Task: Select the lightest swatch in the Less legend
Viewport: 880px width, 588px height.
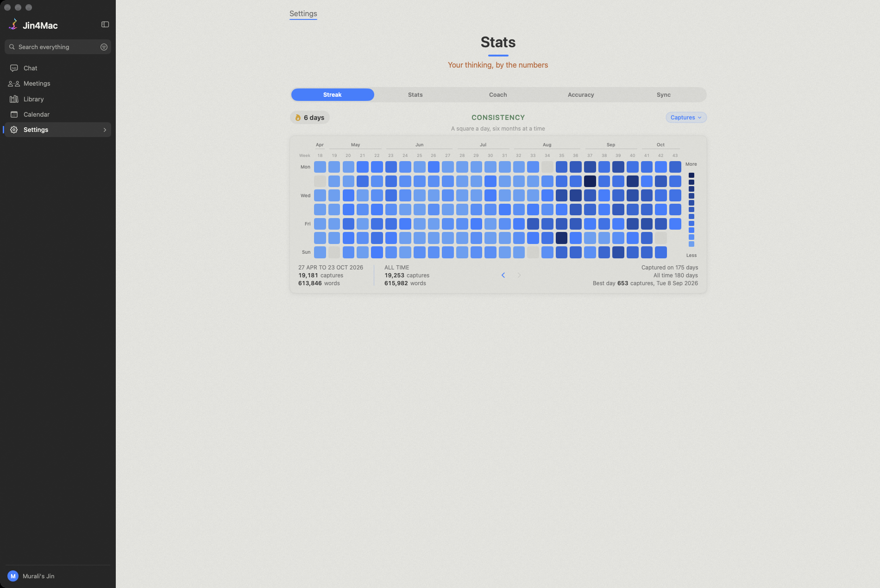Action: [x=691, y=244]
